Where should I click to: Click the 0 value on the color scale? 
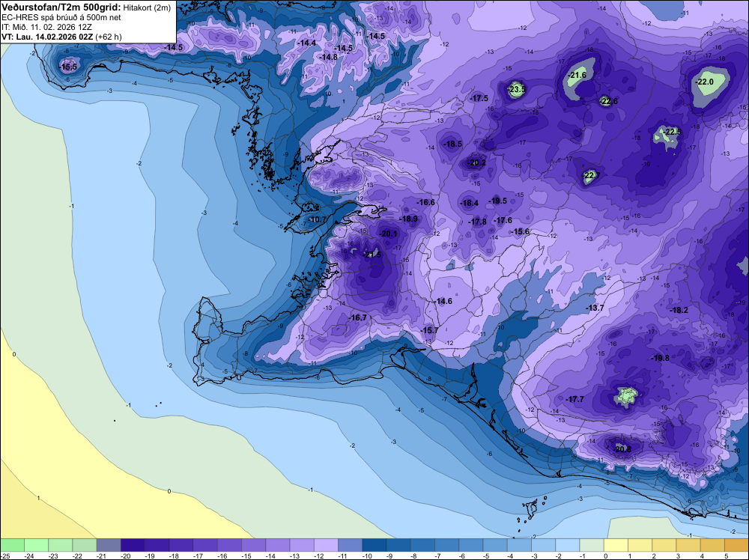tap(606, 556)
